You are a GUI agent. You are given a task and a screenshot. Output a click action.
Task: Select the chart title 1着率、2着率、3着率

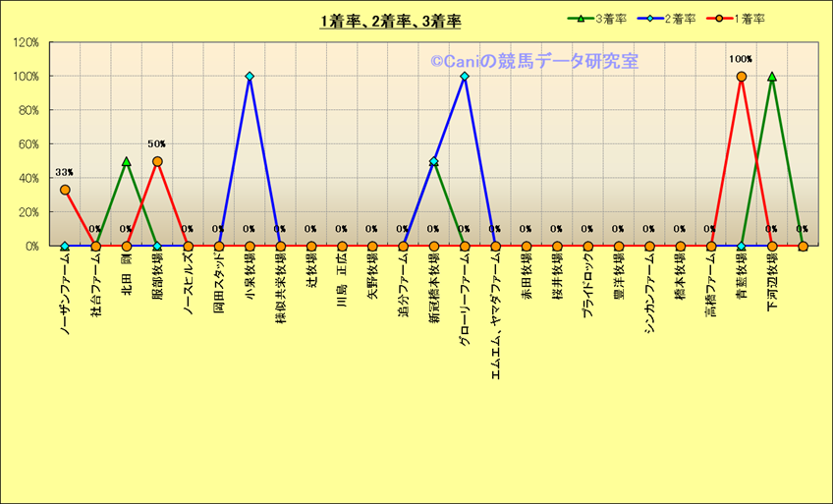pyautogui.click(x=390, y=21)
